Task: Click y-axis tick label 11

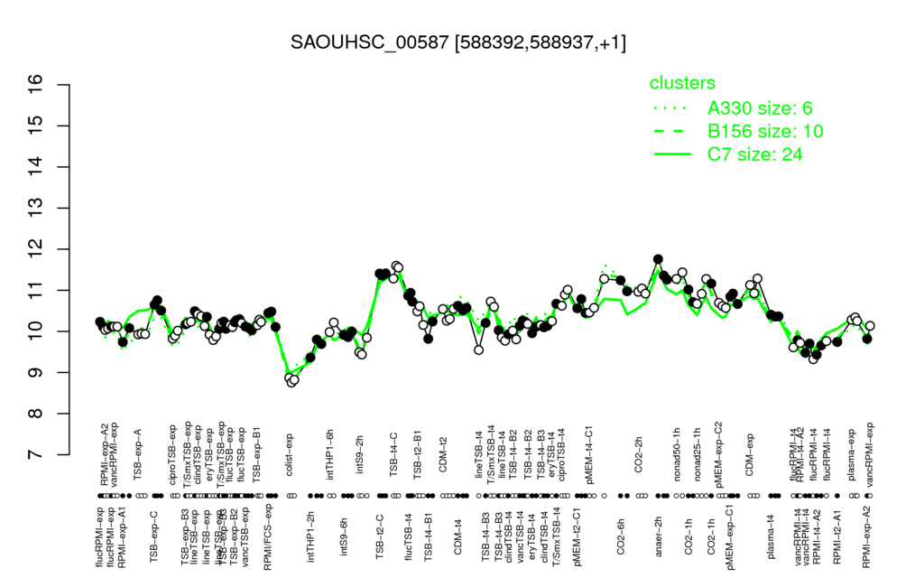Action: tap(36, 290)
